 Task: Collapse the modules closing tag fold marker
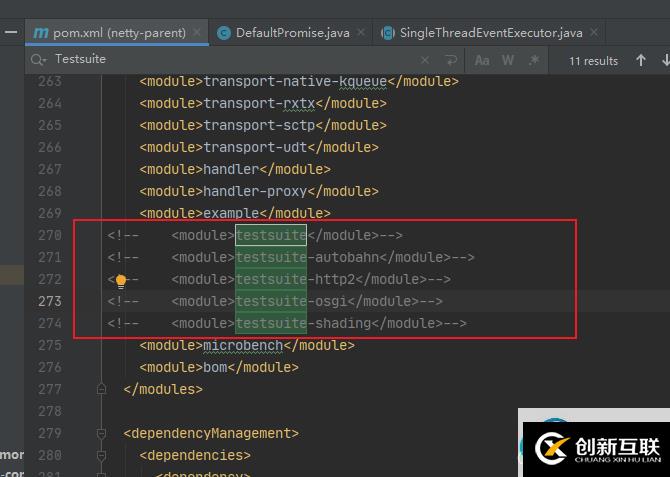coord(101,389)
